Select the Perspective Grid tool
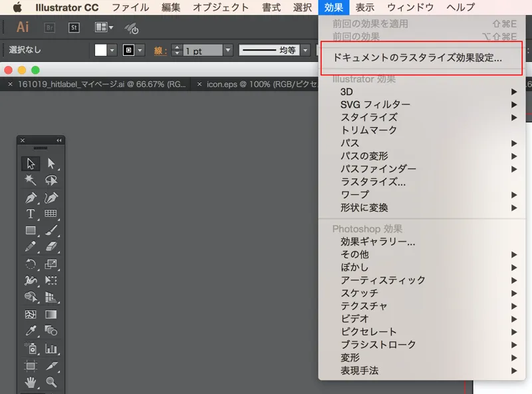 click(51, 297)
